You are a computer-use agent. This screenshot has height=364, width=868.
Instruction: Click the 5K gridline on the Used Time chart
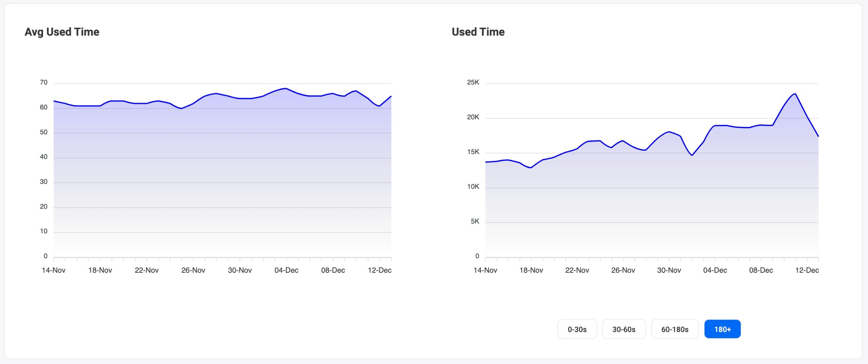644,223
